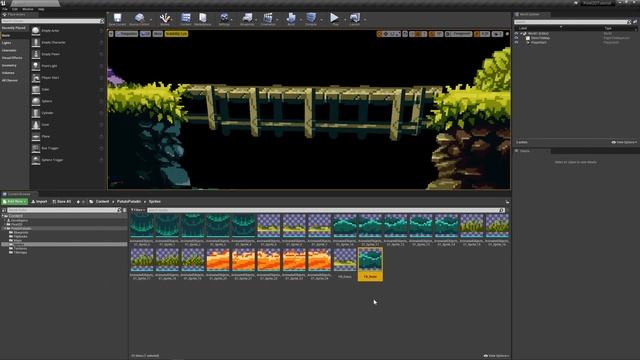
Task: Click the Import button
Action: pos(39,202)
